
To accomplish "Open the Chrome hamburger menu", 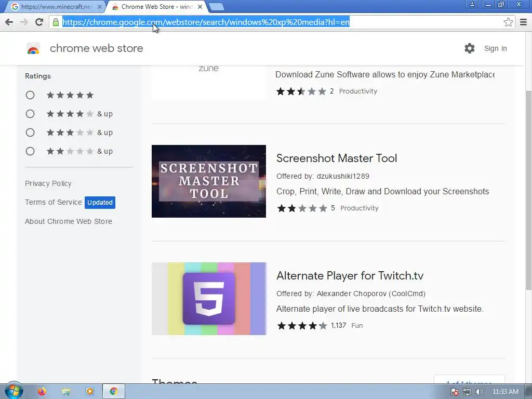I will point(523,22).
